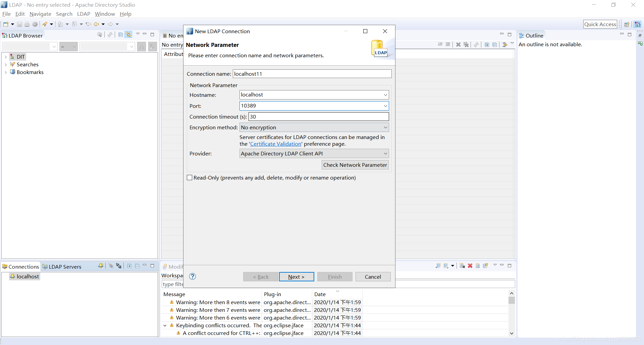Image resolution: width=644 pixels, height=345 pixels.
Task: Open the Help menu
Action: point(125,14)
